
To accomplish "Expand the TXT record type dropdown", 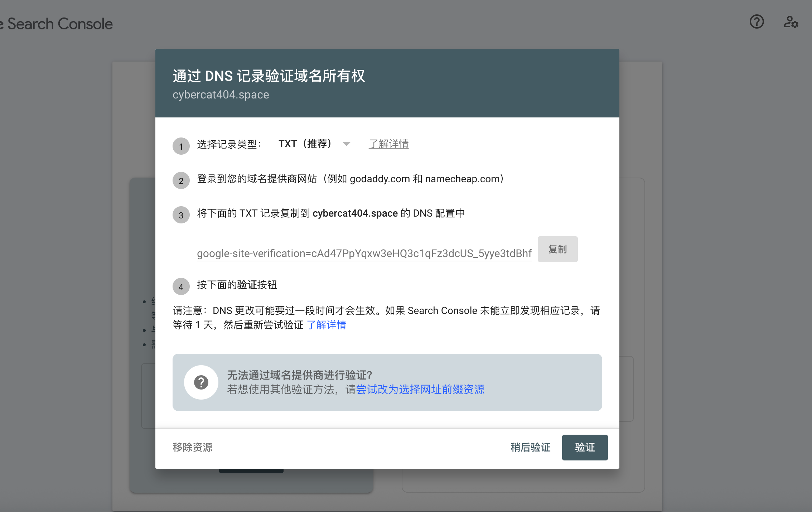I will (x=314, y=144).
